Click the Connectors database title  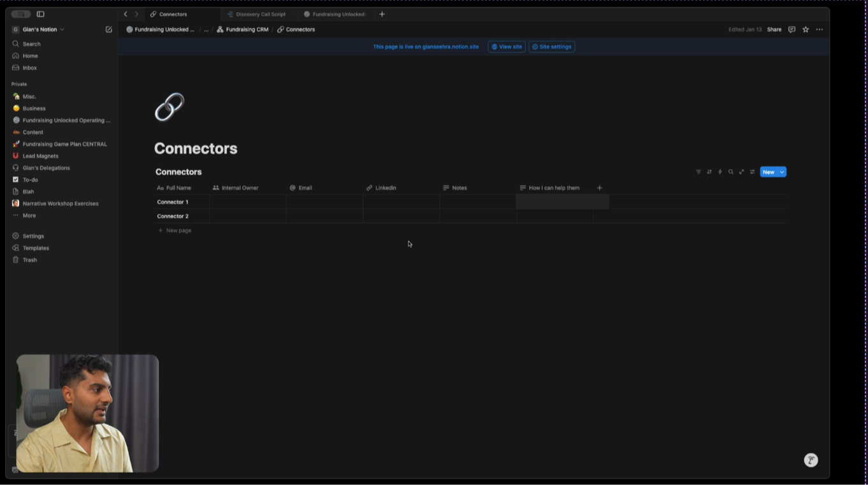tap(178, 172)
